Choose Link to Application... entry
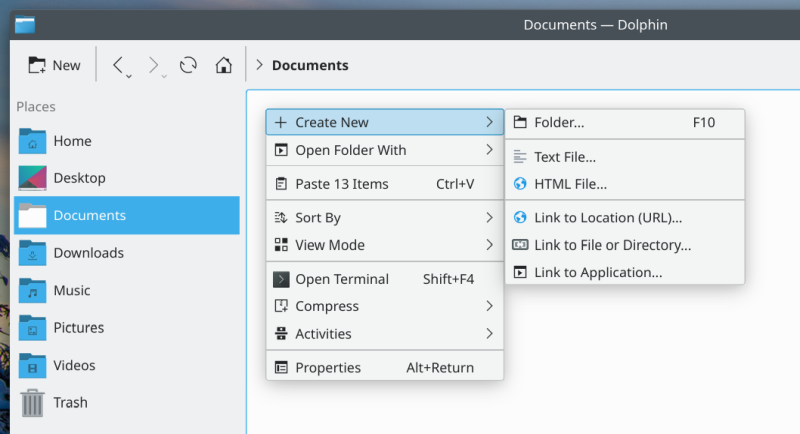Image resolution: width=800 pixels, height=434 pixels. tap(598, 272)
